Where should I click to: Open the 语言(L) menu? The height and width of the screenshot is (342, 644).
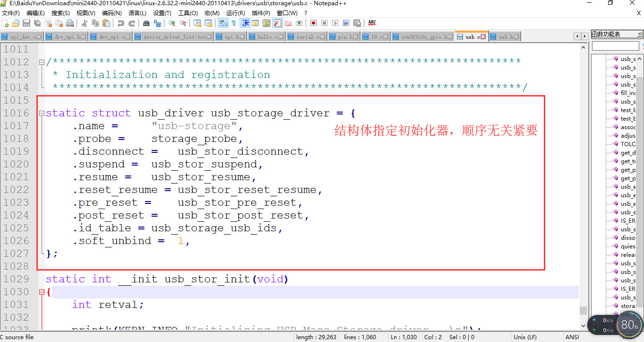click(x=137, y=13)
